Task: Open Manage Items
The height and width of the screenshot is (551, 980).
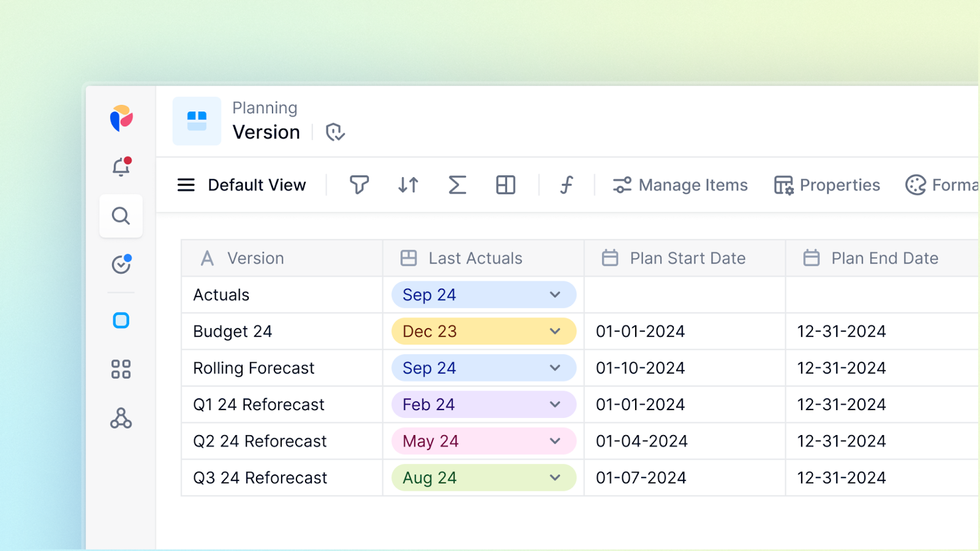Action: [680, 185]
